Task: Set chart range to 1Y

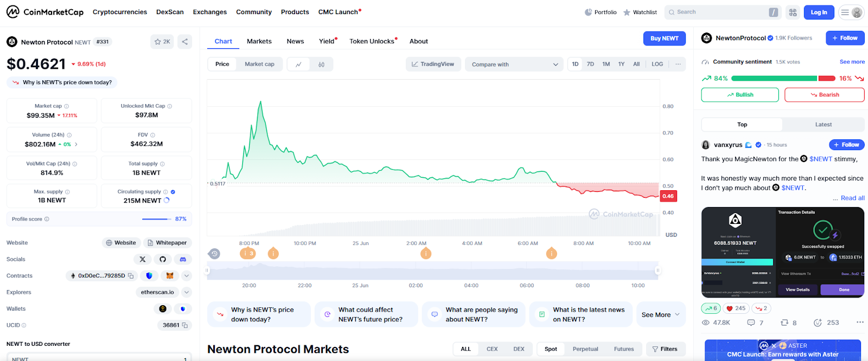Action: 621,64
